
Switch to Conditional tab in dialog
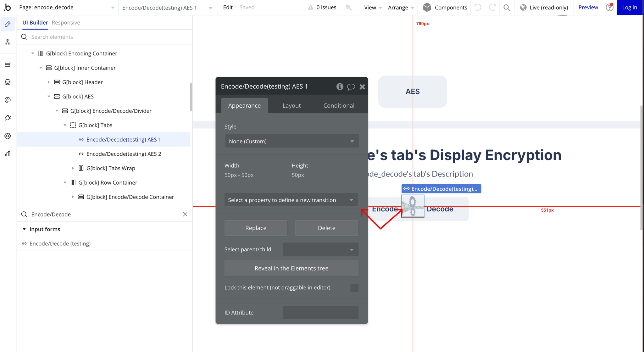click(338, 105)
